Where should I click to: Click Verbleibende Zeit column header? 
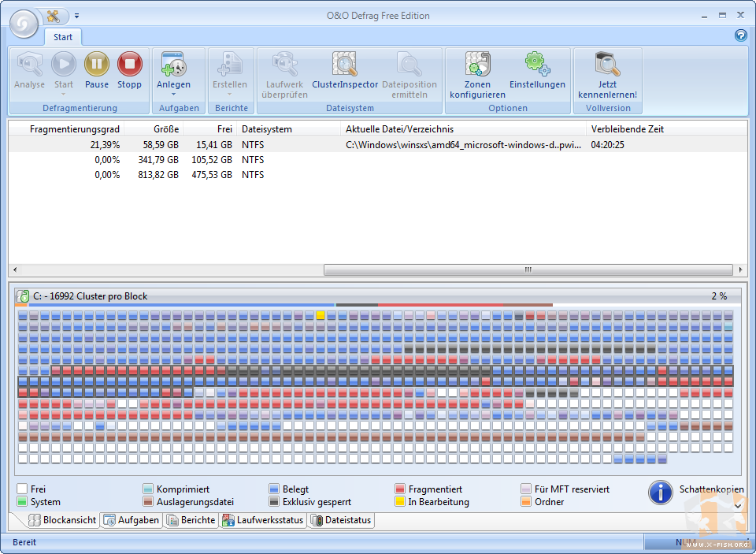[x=666, y=129]
